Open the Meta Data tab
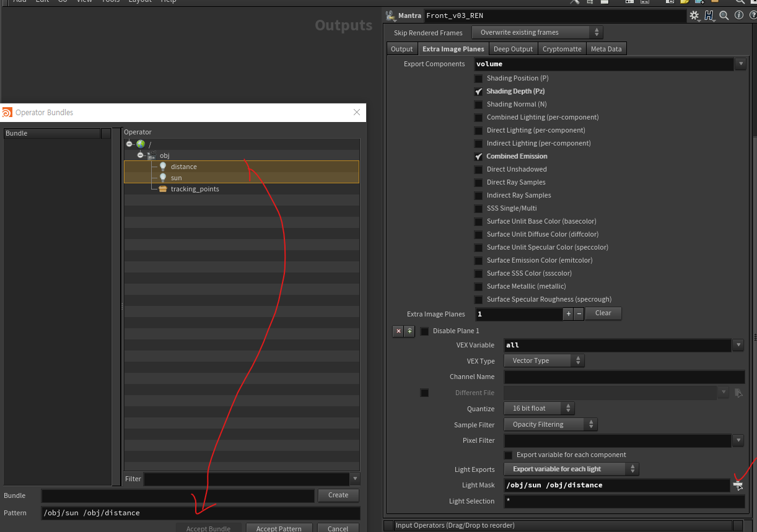This screenshot has width=757, height=532. point(606,49)
